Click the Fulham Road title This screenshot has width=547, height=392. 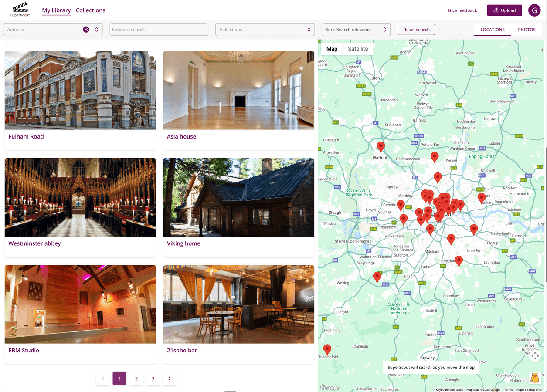[x=26, y=136]
